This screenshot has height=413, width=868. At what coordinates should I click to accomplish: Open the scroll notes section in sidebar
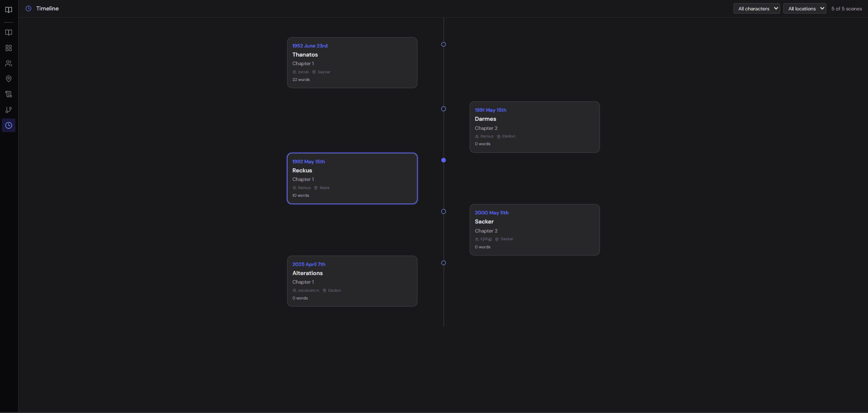click(x=9, y=94)
